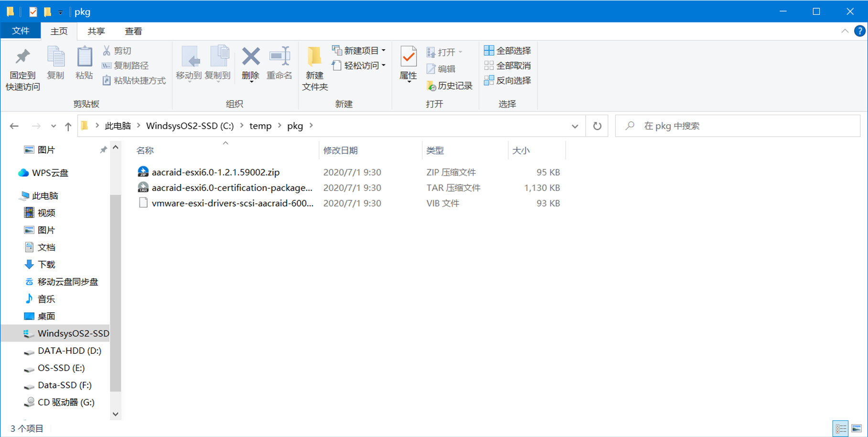Click the Paste (粘贴) clipboard icon

click(84, 57)
